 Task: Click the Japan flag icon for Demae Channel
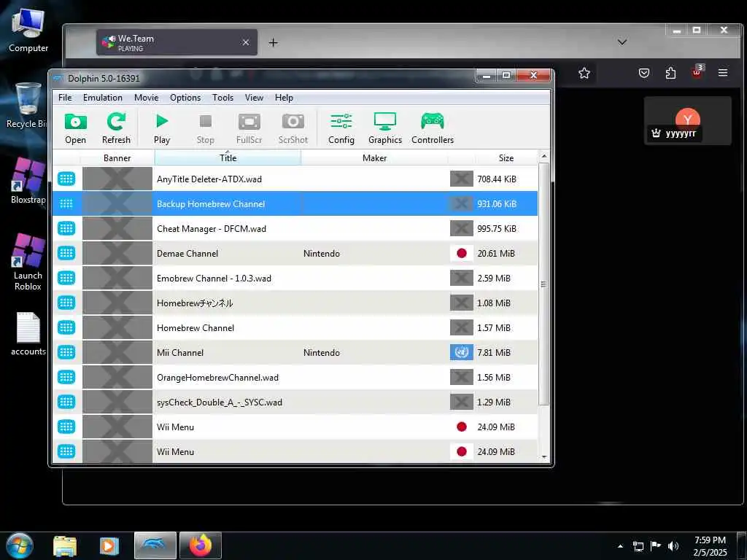click(462, 253)
